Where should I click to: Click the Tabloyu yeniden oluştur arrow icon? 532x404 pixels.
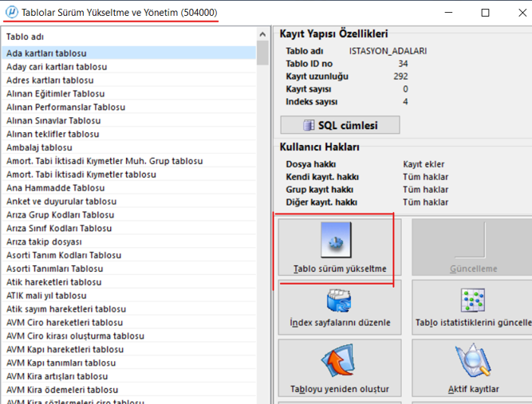click(338, 360)
